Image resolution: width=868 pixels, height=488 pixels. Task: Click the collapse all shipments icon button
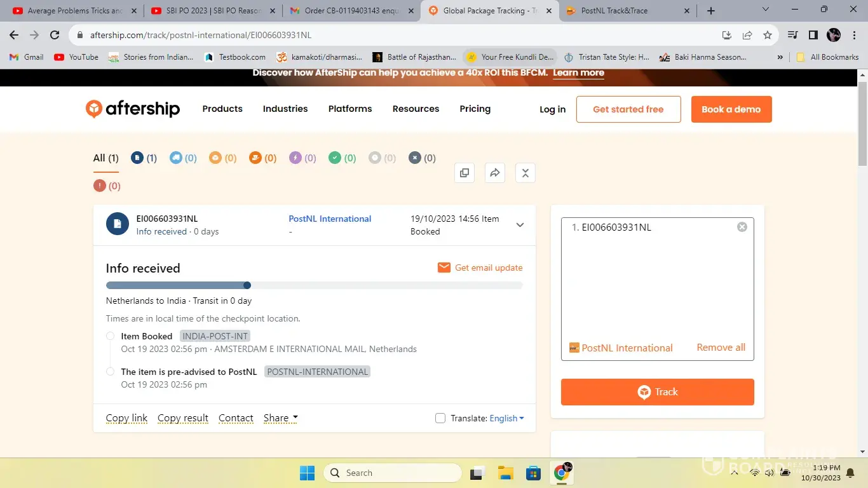click(525, 173)
